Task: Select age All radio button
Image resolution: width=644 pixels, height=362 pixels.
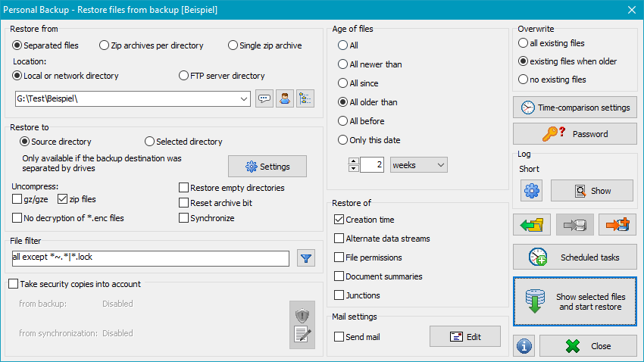Action: tap(348, 45)
